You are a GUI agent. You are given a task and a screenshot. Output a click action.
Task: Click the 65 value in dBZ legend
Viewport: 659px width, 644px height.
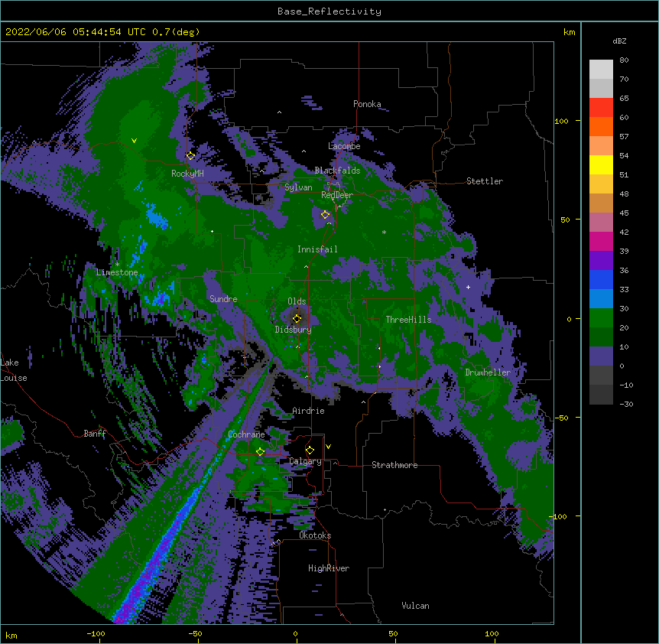[624, 99]
